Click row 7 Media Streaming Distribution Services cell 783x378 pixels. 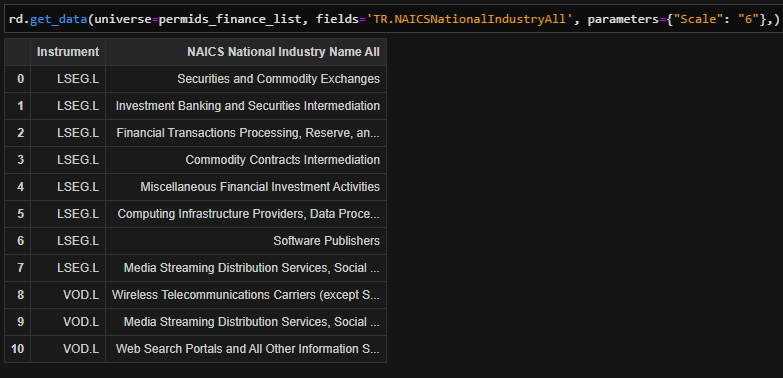[x=246, y=268]
